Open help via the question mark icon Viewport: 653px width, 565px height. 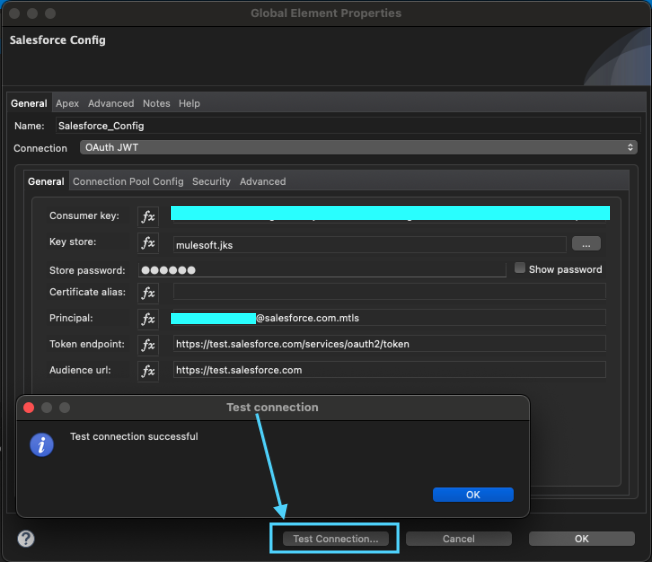[x=26, y=539]
